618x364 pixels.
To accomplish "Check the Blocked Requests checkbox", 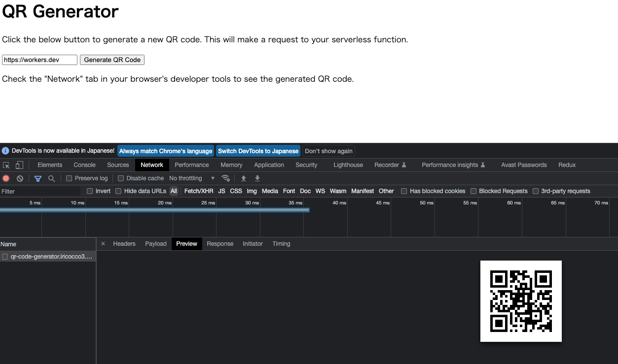I will [473, 191].
